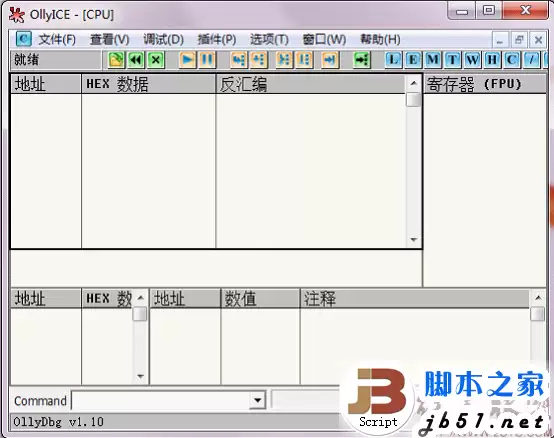Open the 查看(V) menu
Image resolution: width=554 pixels, height=438 pixels.
point(110,40)
